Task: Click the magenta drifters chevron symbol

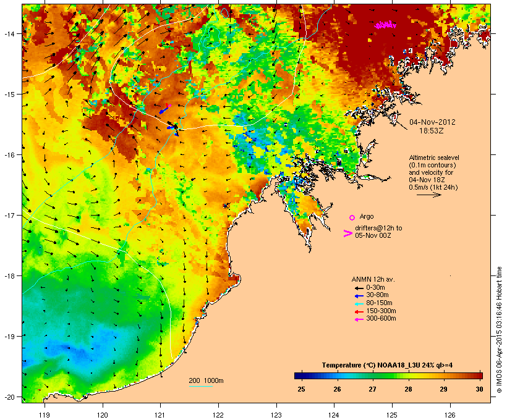Action: (x=348, y=233)
